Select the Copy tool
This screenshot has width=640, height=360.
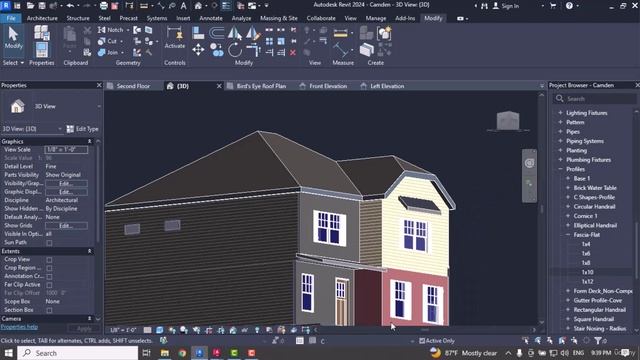217,50
